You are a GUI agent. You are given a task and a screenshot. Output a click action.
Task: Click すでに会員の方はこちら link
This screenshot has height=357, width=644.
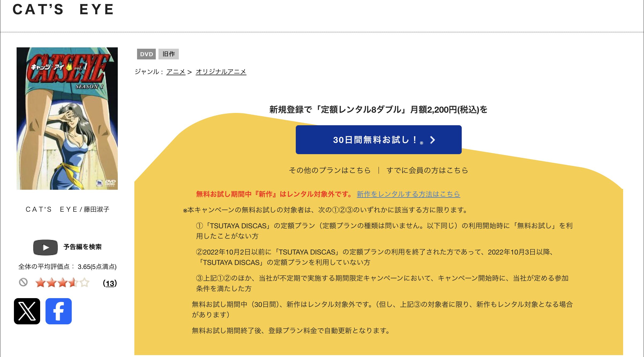tap(427, 170)
